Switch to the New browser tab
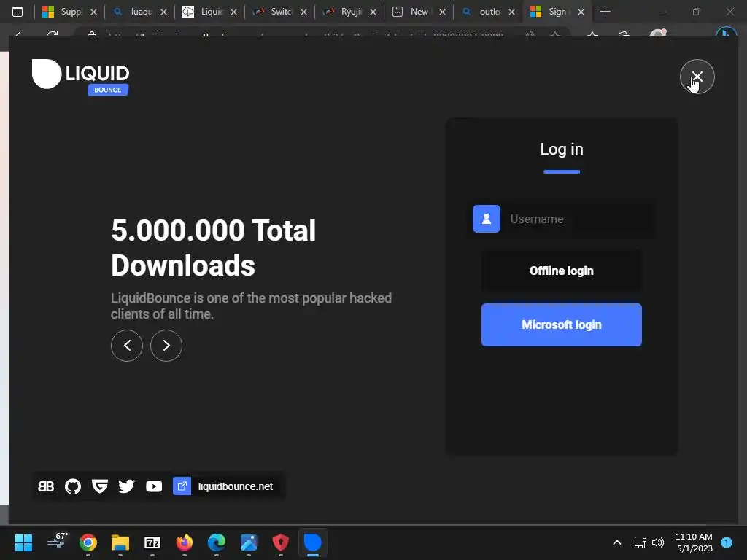This screenshot has width=747, height=560. point(418,12)
